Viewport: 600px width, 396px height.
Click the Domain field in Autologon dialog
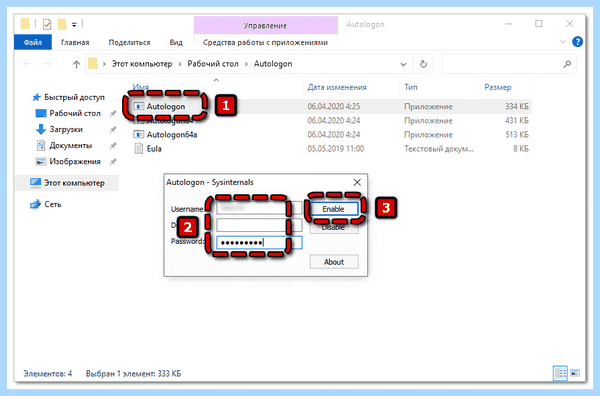pyautogui.click(x=259, y=225)
